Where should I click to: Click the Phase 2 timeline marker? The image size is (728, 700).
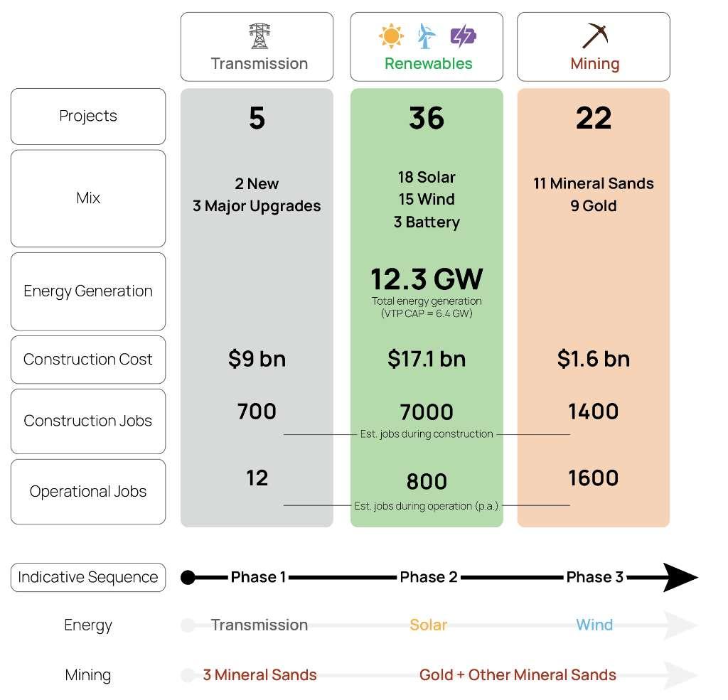[x=429, y=577]
